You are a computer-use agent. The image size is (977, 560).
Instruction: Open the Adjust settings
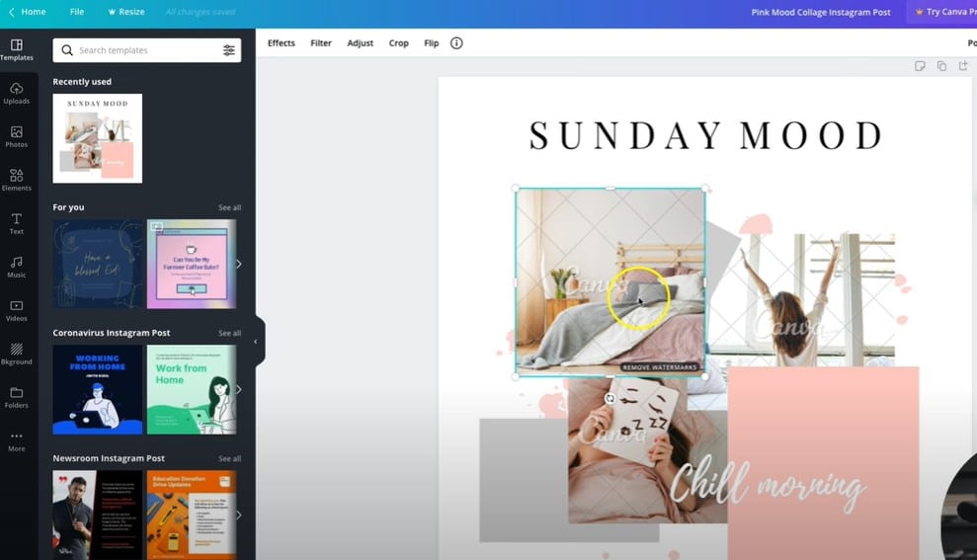pyautogui.click(x=361, y=43)
